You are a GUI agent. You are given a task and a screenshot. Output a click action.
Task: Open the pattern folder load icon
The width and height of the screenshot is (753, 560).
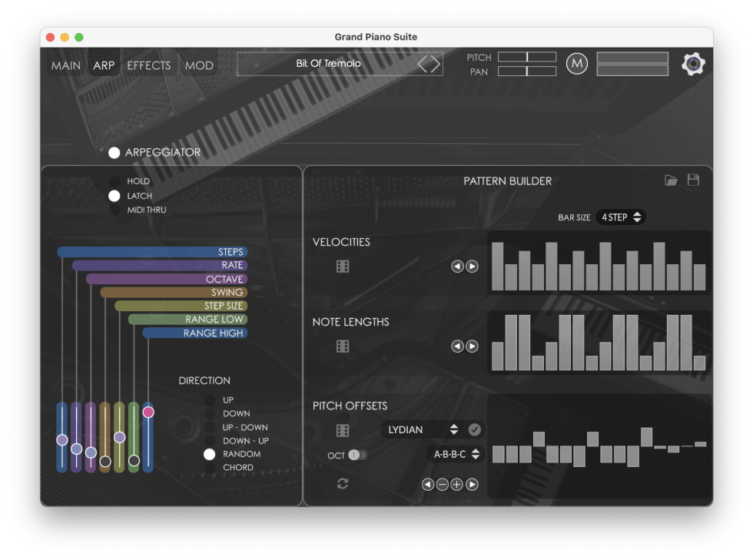(671, 181)
